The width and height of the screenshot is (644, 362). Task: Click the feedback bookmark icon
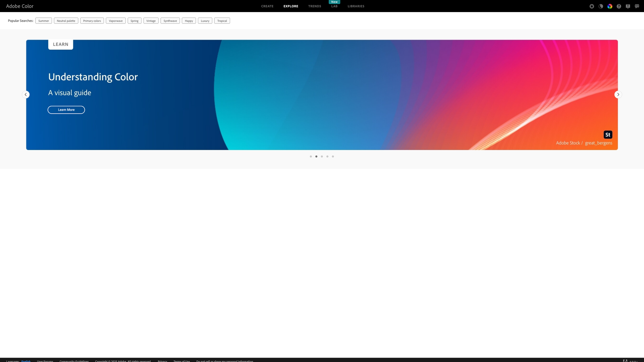pyautogui.click(x=628, y=6)
